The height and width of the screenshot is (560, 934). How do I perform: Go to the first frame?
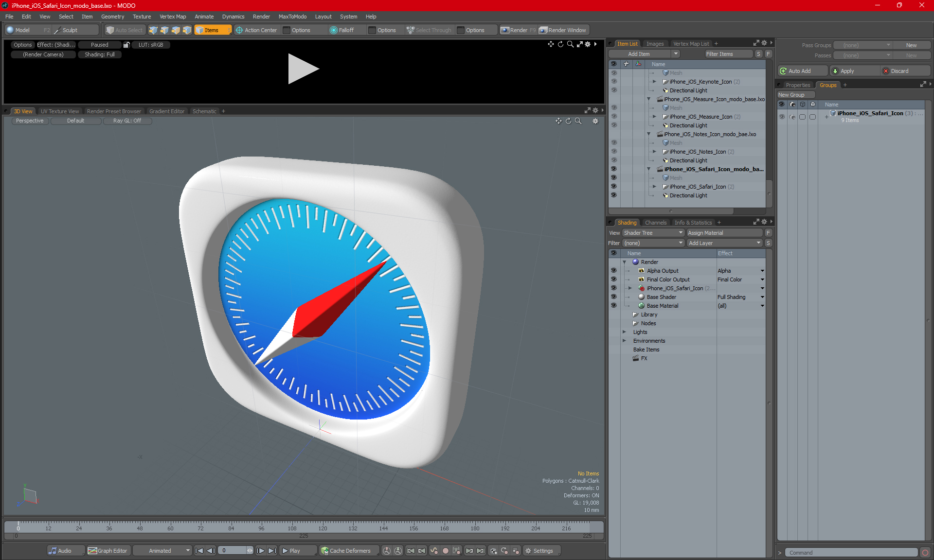[x=199, y=551]
